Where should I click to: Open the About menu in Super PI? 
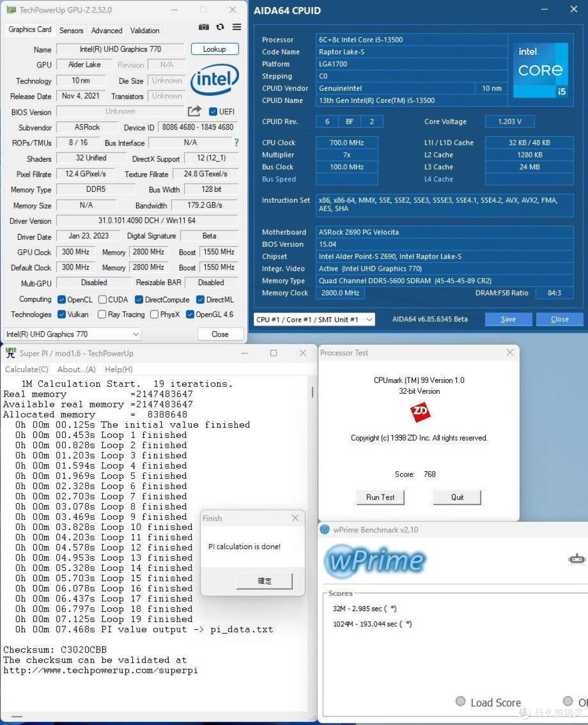76,369
